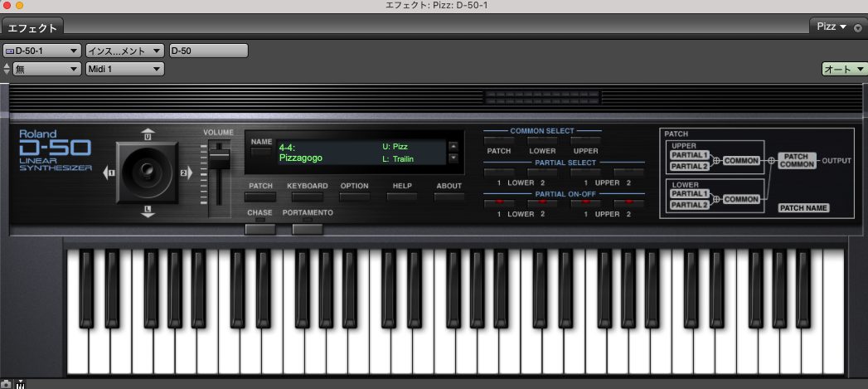Toggle the PORTAMENTO button
868x389 pixels.
tap(308, 229)
